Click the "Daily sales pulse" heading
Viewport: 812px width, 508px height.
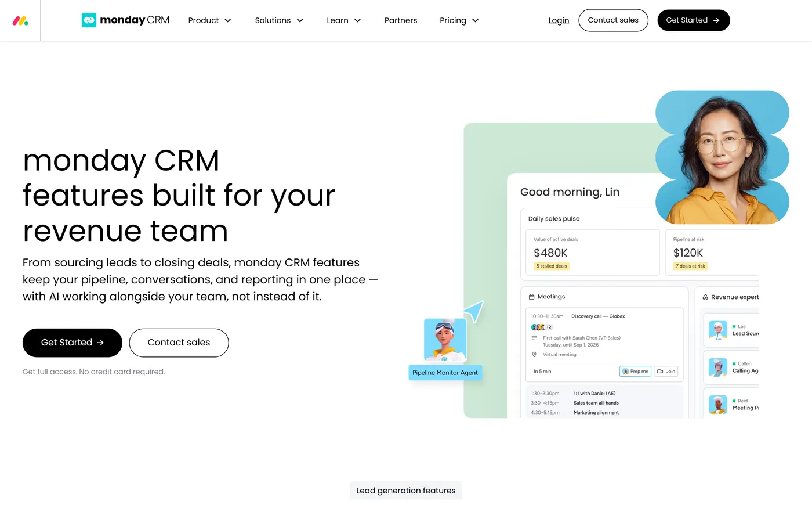(x=554, y=219)
